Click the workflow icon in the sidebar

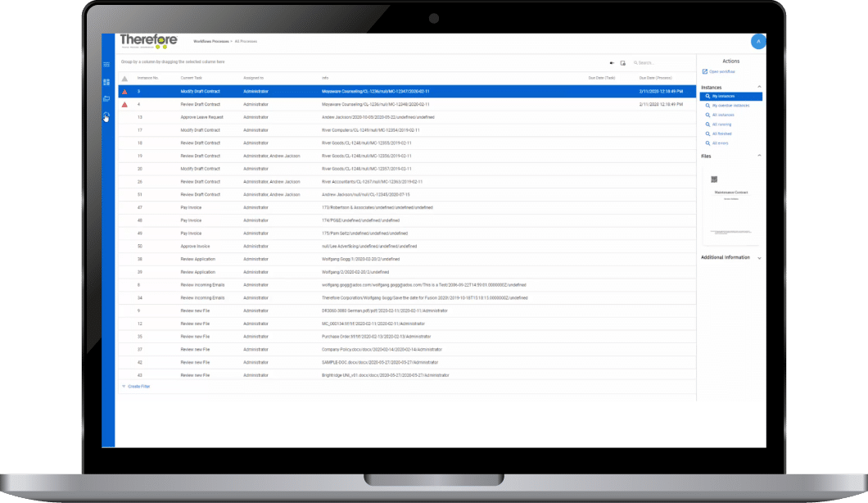tap(106, 116)
